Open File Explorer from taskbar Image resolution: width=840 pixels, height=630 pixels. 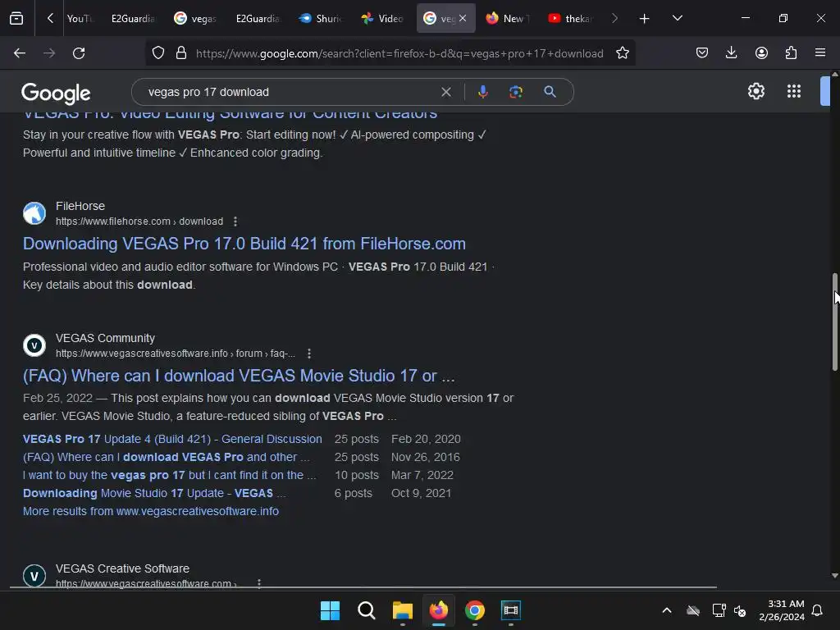pos(402,610)
